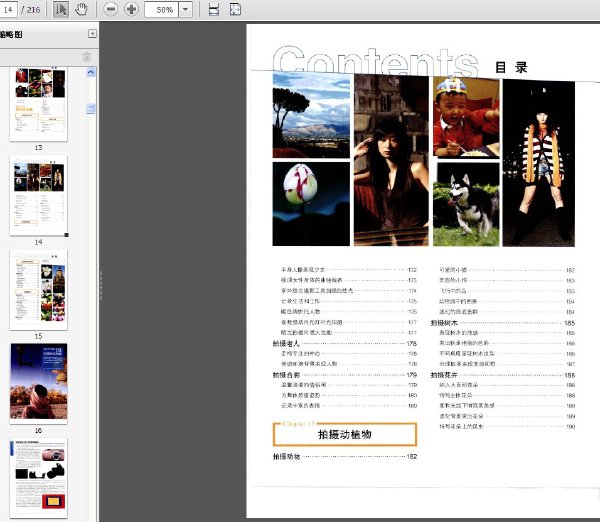Click the 拍摄动植物 chapter heading box
The height and width of the screenshot is (522, 600).
pos(345,434)
